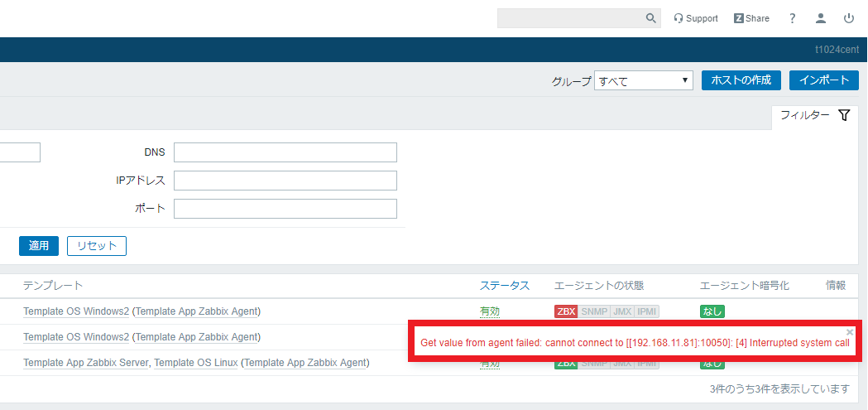The height and width of the screenshot is (410, 868).
Task: Click the filter funnel icon
Action: (x=844, y=115)
